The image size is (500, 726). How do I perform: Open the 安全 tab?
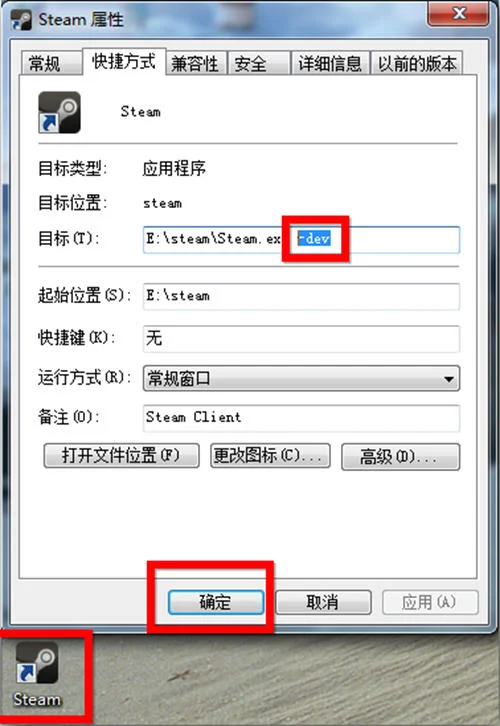coord(258,63)
